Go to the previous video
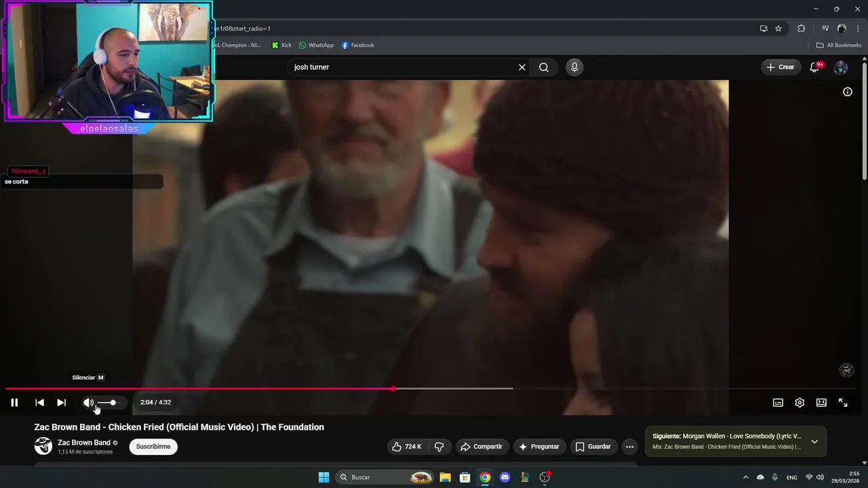 tap(39, 403)
